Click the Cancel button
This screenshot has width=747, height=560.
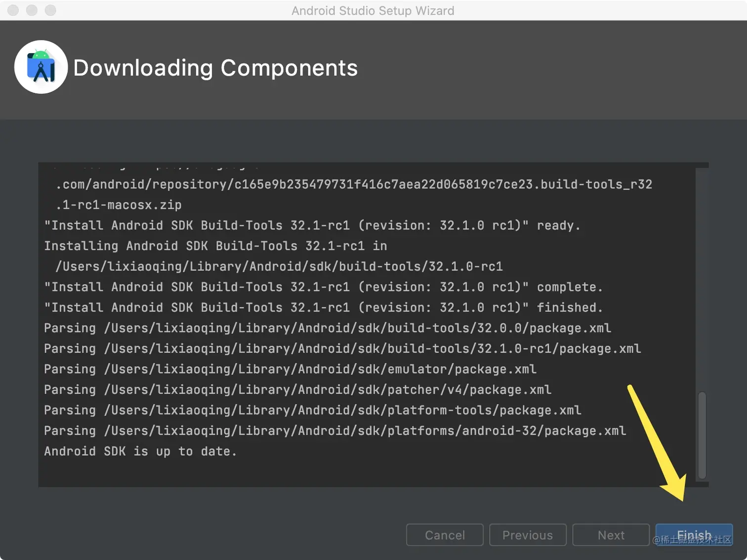pyautogui.click(x=445, y=535)
